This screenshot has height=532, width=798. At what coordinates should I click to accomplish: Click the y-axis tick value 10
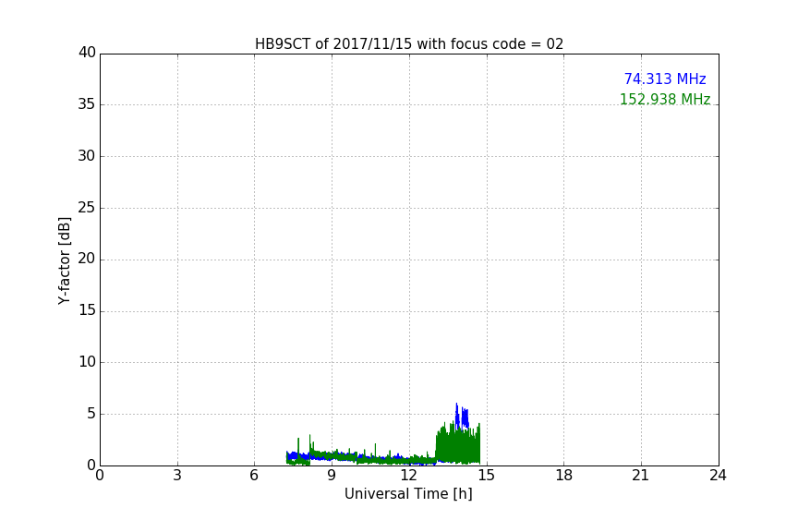click(x=87, y=362)
